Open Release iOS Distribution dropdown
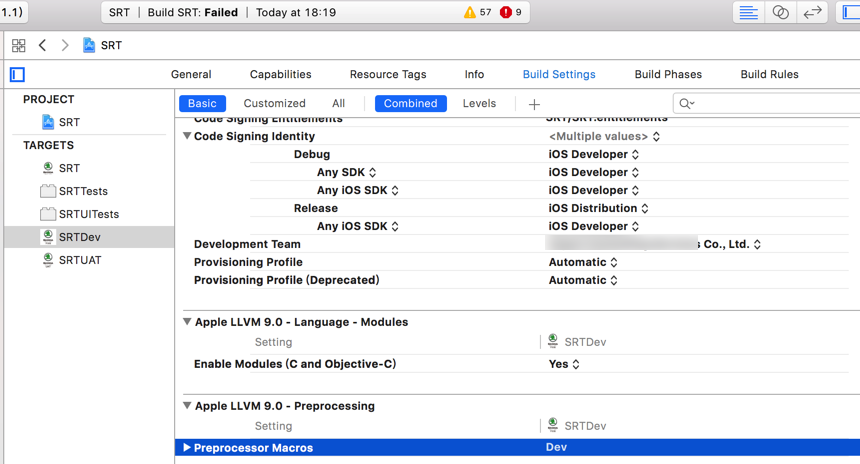The image size is (860, 464). [x=598, y=208]
